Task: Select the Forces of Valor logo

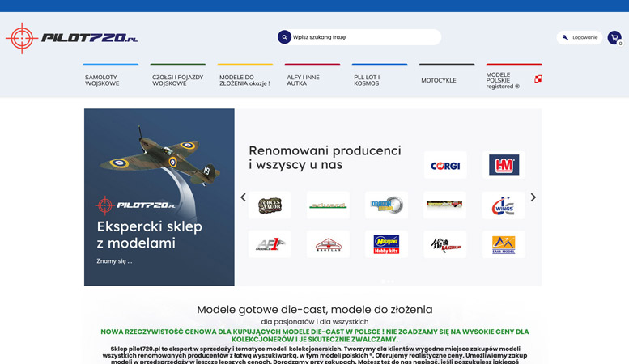Action: [270, 205]
